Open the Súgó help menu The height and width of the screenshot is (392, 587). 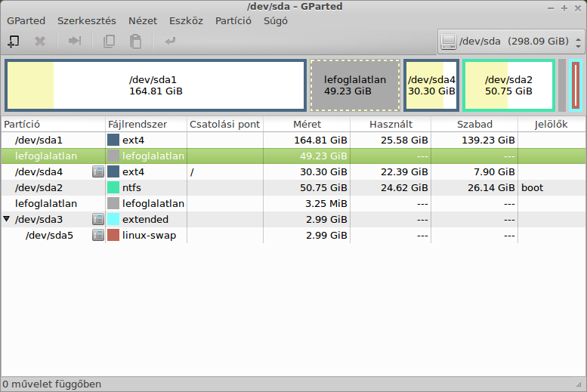(276, 20)
